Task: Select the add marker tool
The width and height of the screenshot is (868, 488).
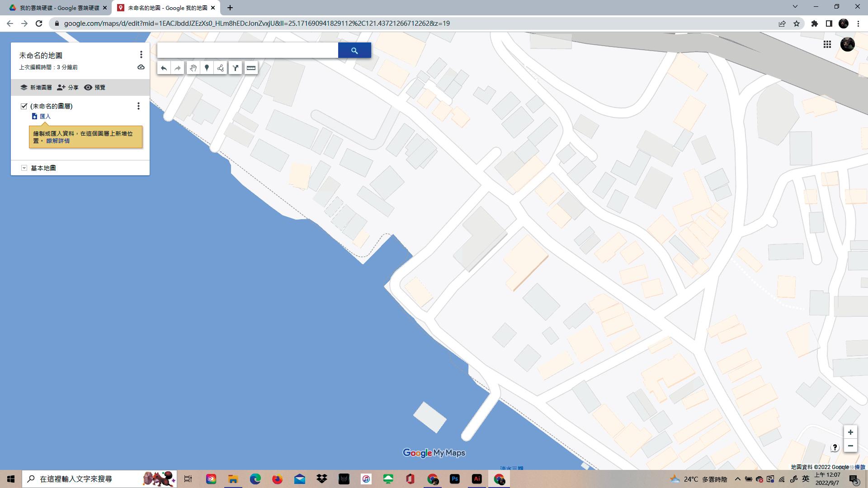Action: click(207, 68)
